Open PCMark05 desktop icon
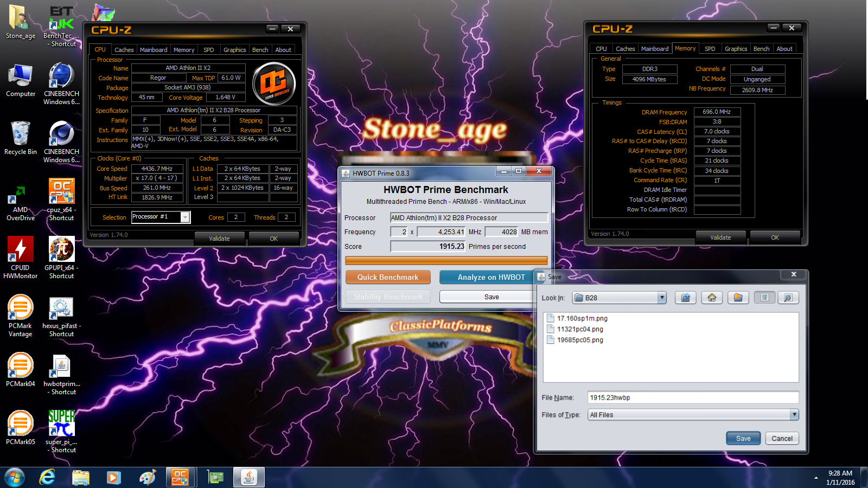The height and width of the screenshot is (488, 868). (x=20, y=428)
